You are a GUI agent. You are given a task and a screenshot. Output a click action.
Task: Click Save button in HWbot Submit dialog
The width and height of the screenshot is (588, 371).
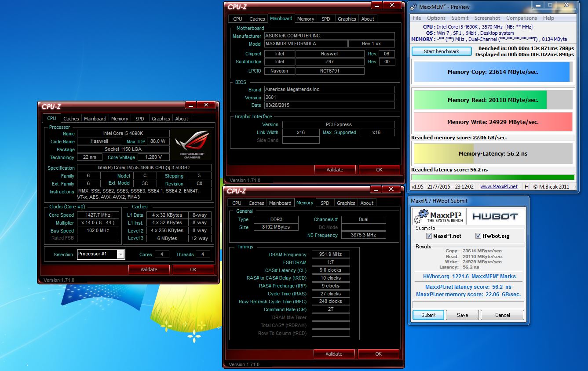pos(462,315)
